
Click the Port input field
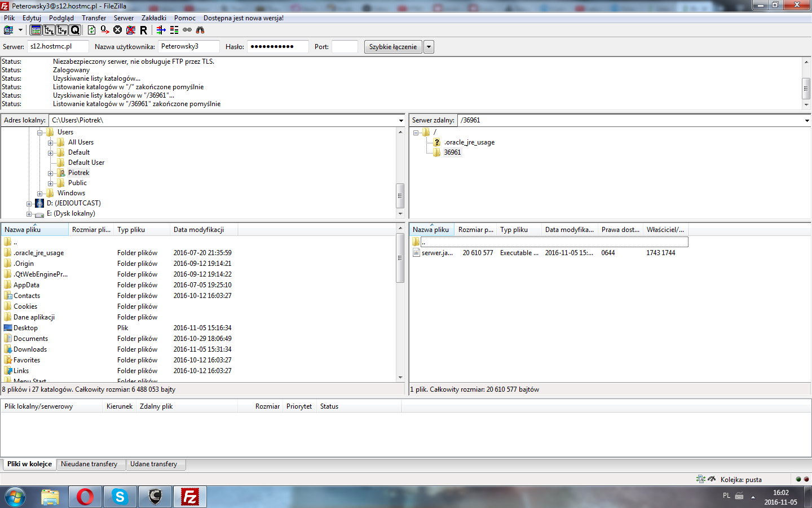tap(345, 47)
